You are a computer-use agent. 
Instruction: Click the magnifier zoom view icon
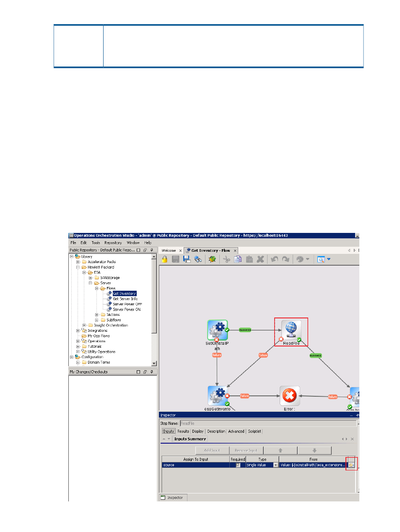click(x=321, y=259)
